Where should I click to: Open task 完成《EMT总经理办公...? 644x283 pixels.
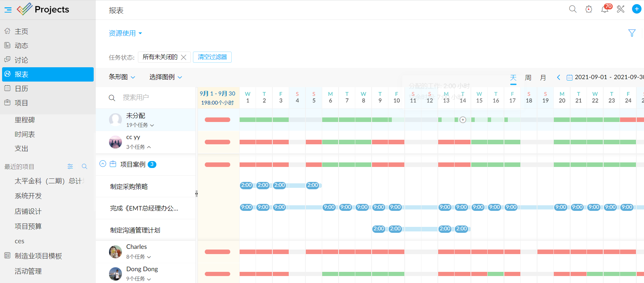144,208
